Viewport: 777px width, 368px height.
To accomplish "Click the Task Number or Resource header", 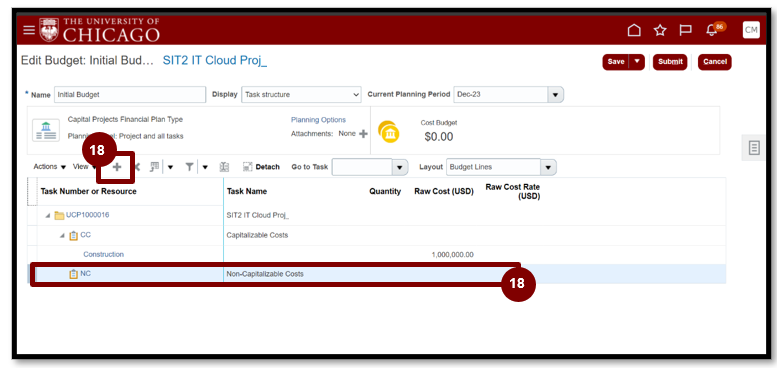I will point(88,191).
